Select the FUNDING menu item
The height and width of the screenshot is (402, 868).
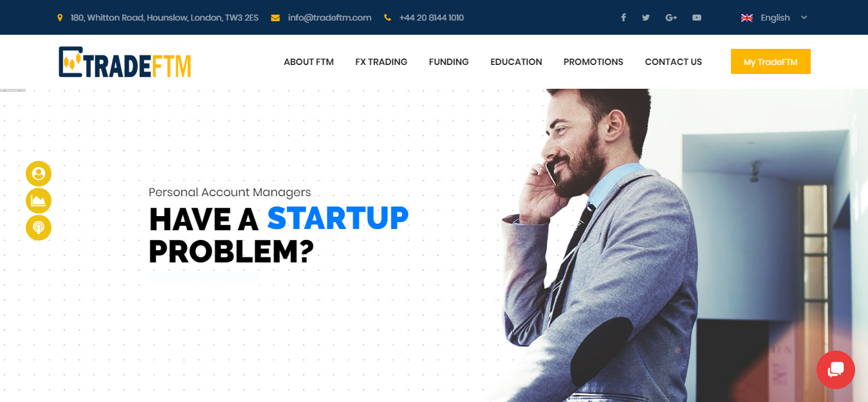(x=449, y=62)
